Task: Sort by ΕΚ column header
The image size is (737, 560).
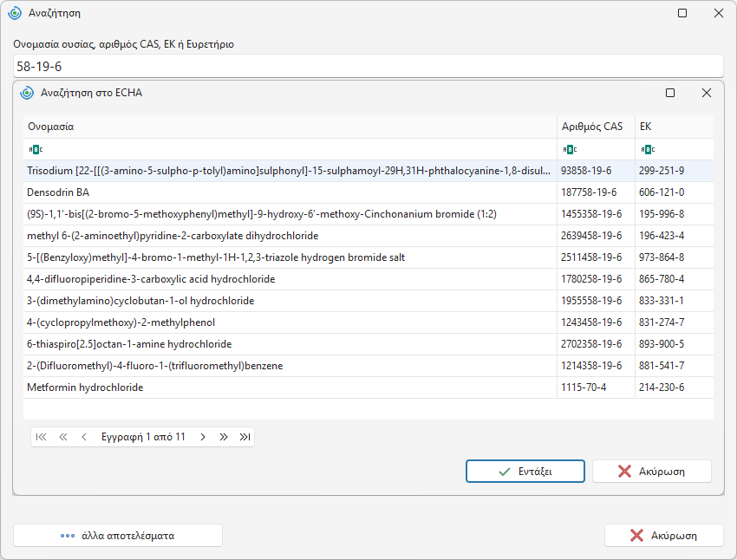Action: (675, 127)
